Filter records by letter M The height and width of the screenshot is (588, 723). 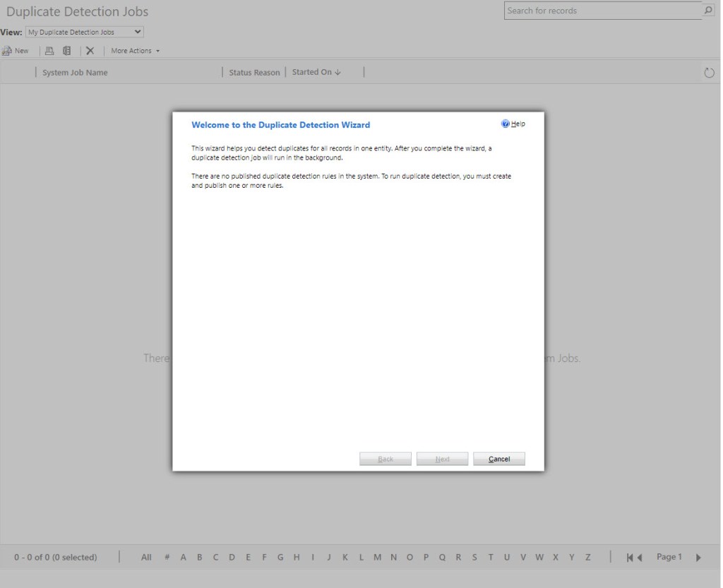[378, 558]
